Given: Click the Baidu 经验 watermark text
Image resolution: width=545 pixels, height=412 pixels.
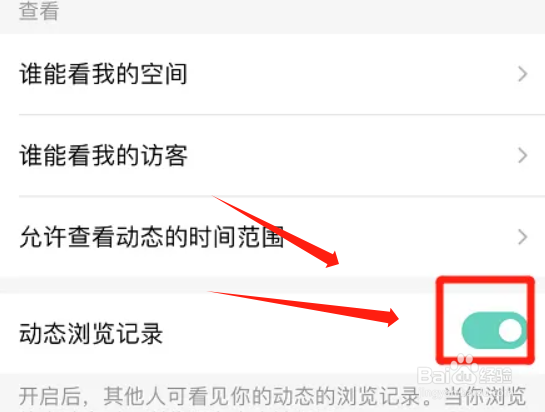Looking at the screenshot, I should pyautogui.click(x=495, y=375).
